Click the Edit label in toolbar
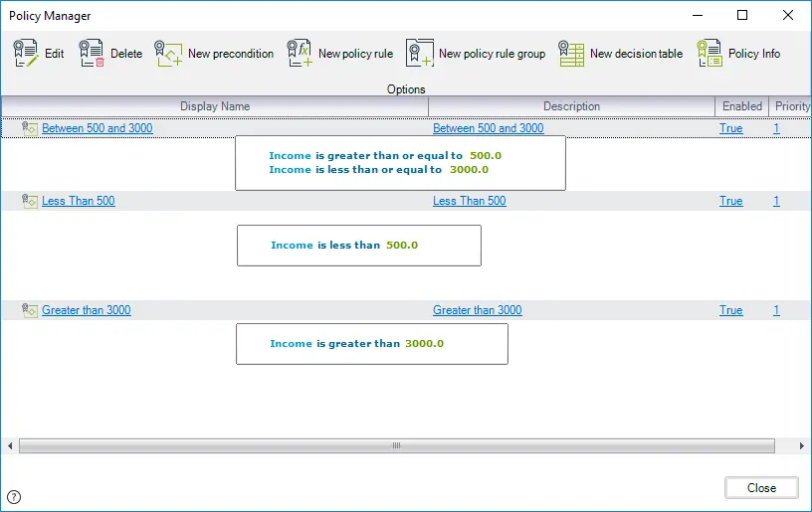Viewport: 812px width, 512px height. coord(55,54)
